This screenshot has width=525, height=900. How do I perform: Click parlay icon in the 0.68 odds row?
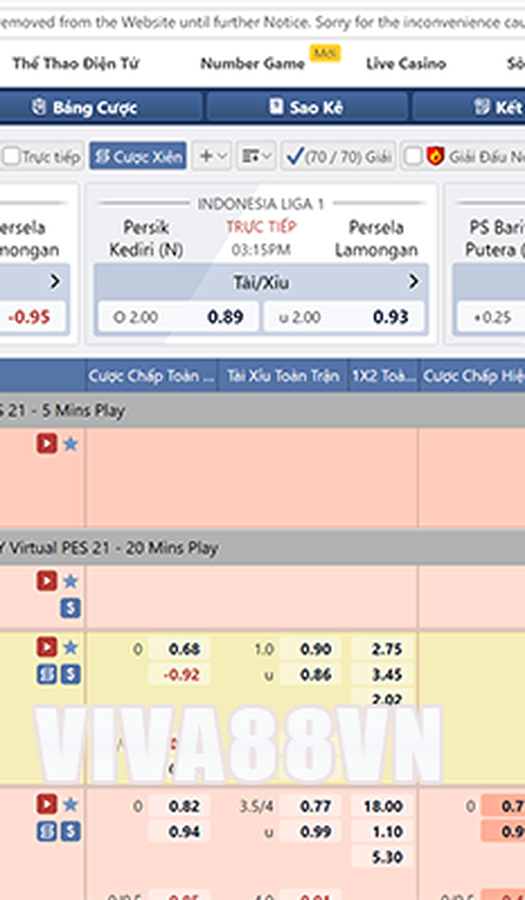point(47,674)
